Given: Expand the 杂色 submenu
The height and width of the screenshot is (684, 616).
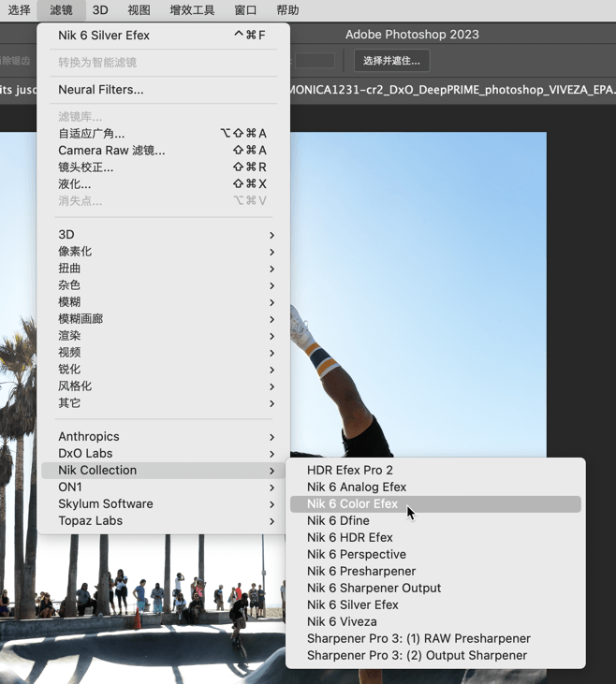Looking at the screenshot, I should pyautogui.click(x=163, y=285).
